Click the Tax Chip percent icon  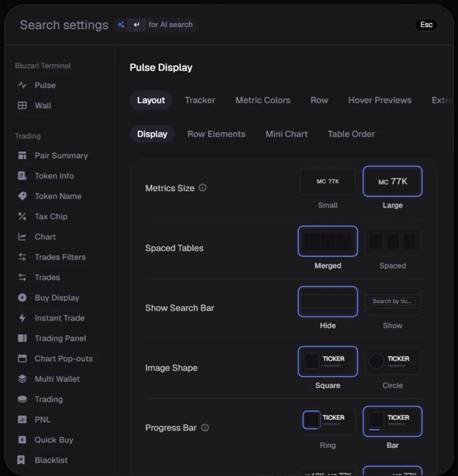coord(22,217)
